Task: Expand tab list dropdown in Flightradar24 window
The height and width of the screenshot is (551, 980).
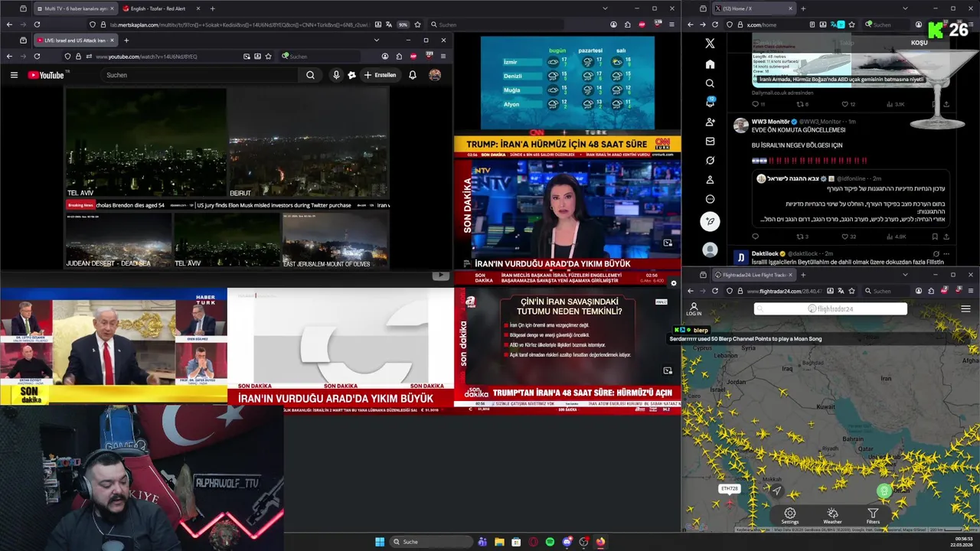Action: tap(905, 275)
